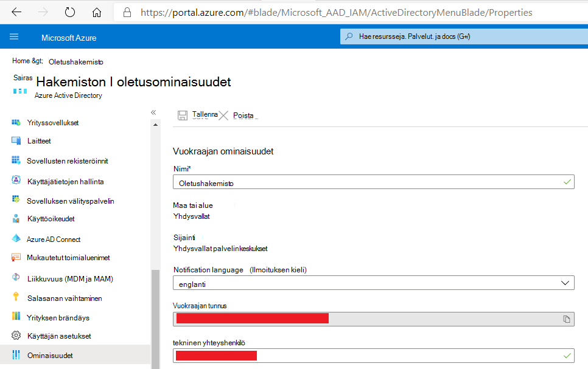
Task: Open the browser home page icon
Action: coord(97,13)
